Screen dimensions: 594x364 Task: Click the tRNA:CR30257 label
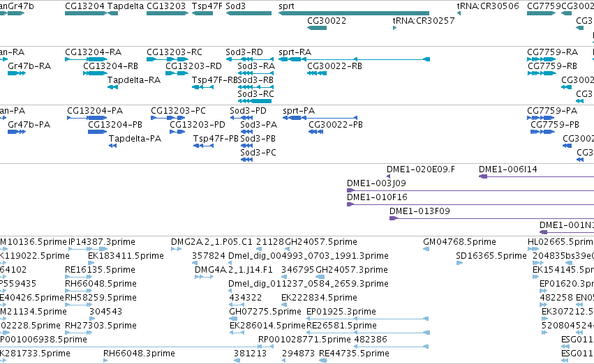(424, 20)
